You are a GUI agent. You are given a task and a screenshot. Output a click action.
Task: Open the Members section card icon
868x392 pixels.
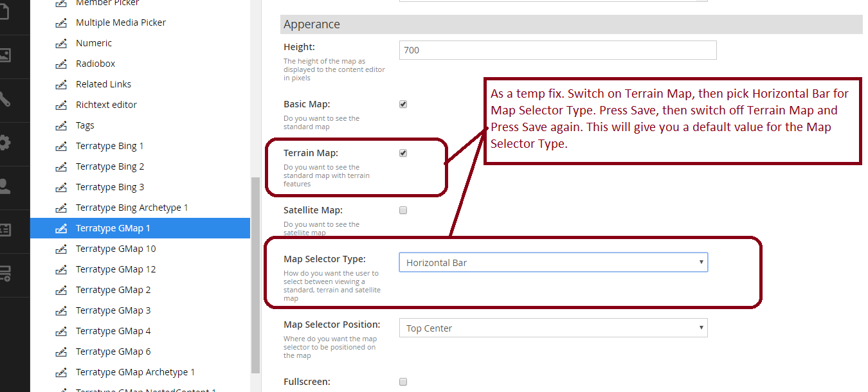point(4,230)
